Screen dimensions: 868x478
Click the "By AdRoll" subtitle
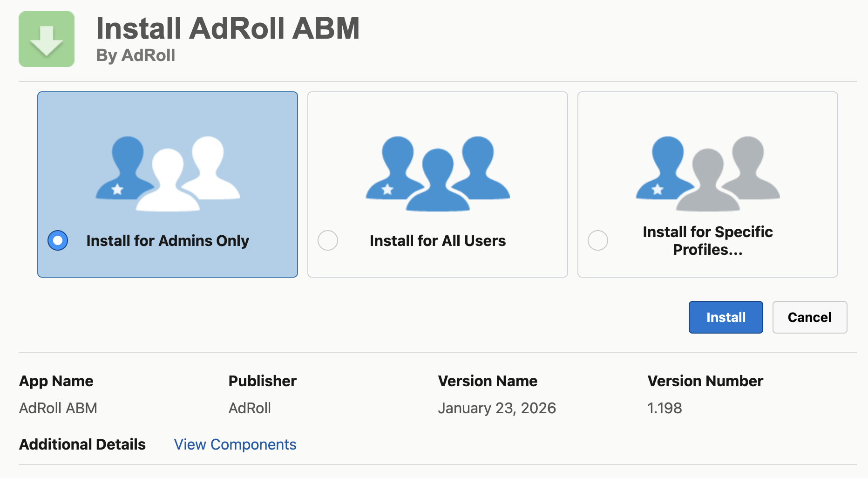(136, 55)
